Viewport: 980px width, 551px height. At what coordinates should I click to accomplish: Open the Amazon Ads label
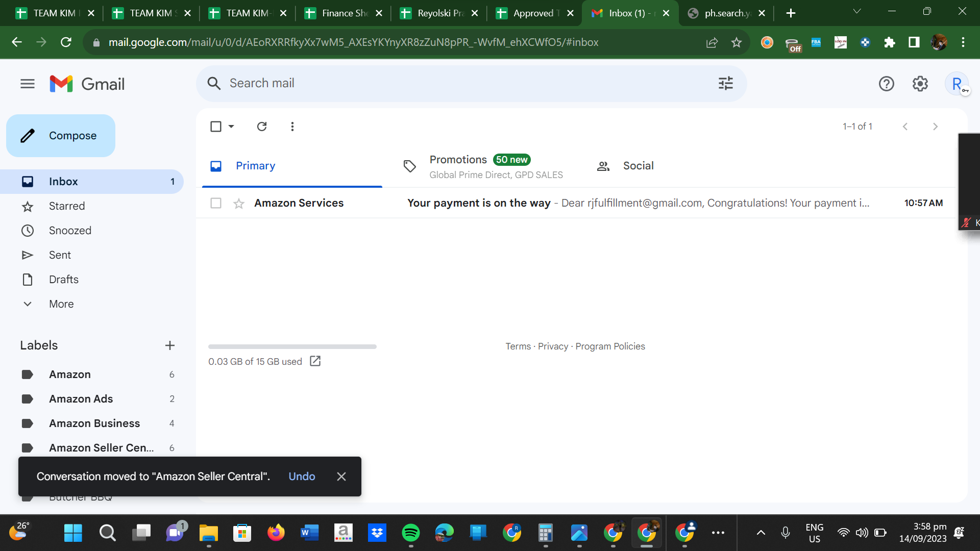pos(92,399)
